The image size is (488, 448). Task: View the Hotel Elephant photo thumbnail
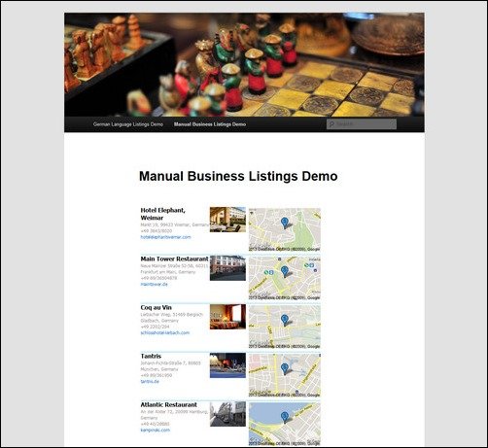point(227,220)
